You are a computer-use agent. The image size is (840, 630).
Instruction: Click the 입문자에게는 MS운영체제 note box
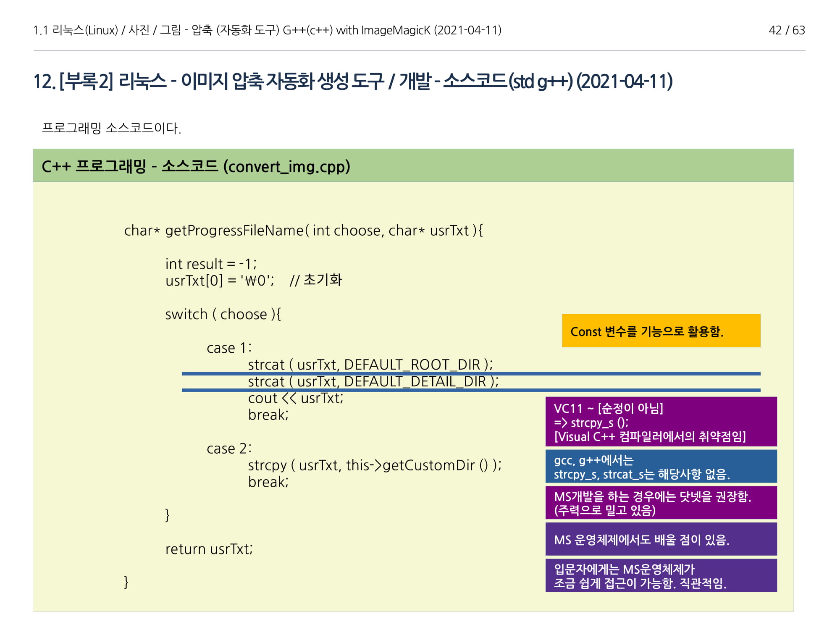point(661,575)
